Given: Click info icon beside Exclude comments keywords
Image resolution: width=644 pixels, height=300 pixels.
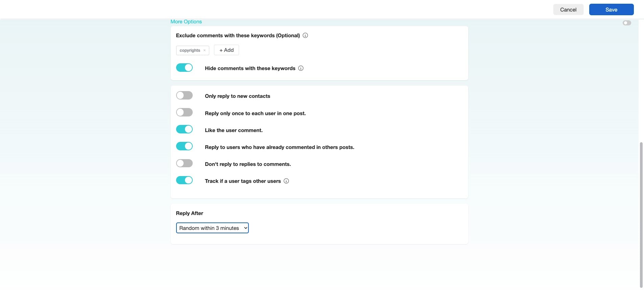Looking at the screenshot, I should (305, 36).
